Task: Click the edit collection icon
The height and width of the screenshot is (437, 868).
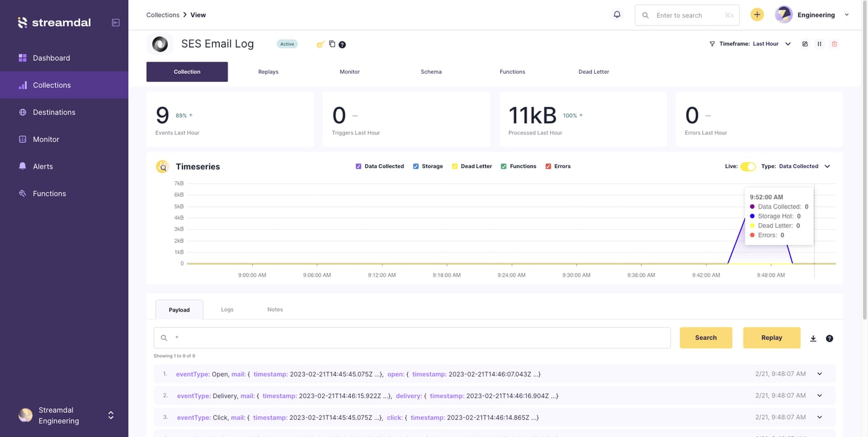Action: pos(805,44)
